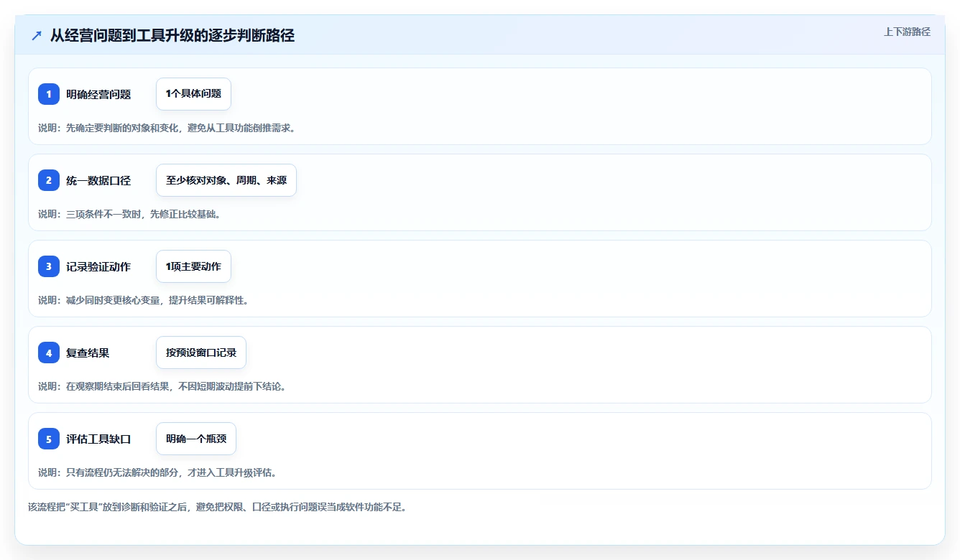Click the step 4 number badge
This screenshot has height=560, width=960.
point(49,353)
